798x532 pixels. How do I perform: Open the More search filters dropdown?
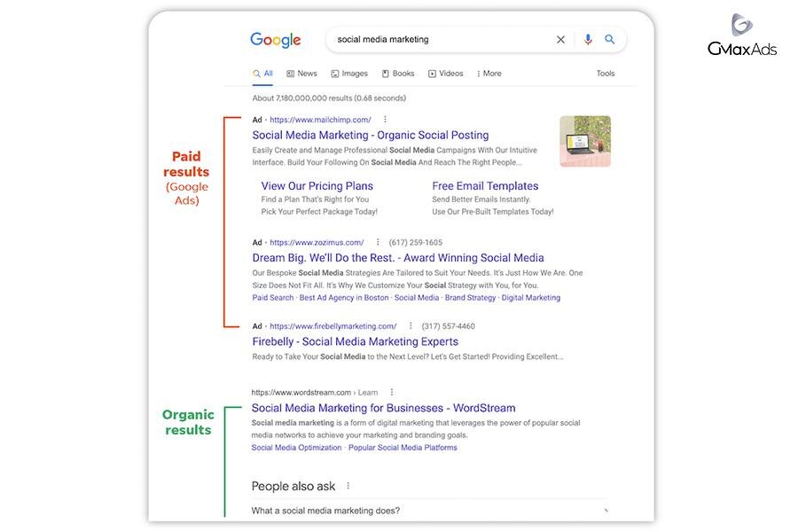489,74
